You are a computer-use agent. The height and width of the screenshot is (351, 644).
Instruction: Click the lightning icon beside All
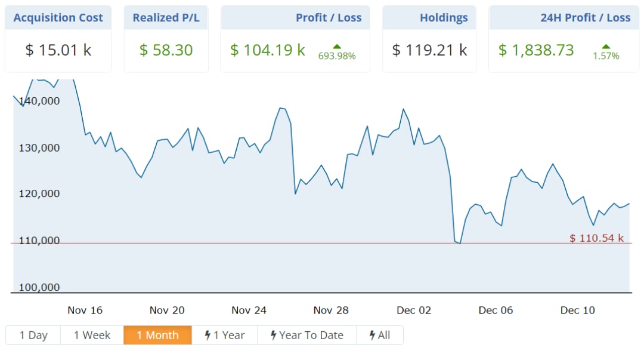coord(373,335)
